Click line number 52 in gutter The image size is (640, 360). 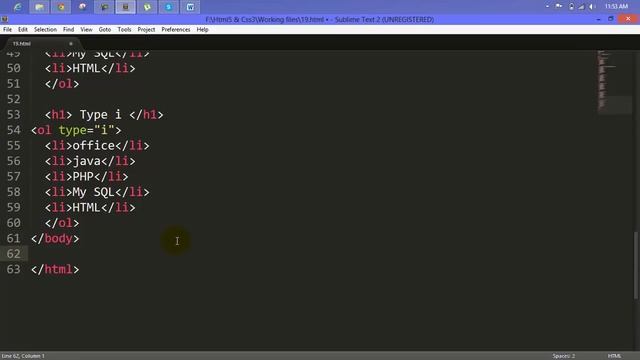(x=13, y=99)
